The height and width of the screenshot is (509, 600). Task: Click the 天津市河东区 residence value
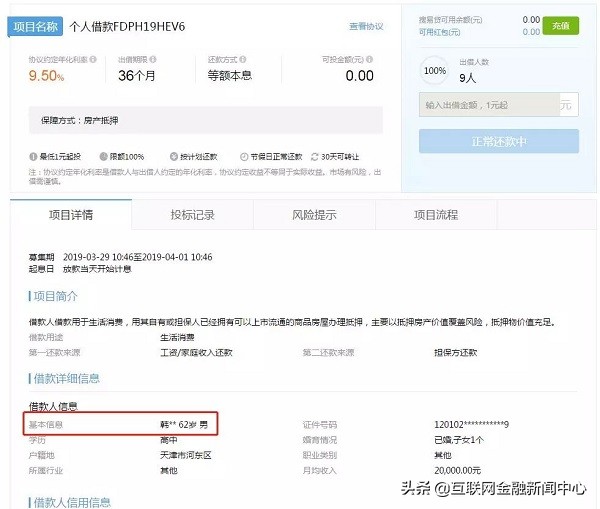click(x=186, y=455)
